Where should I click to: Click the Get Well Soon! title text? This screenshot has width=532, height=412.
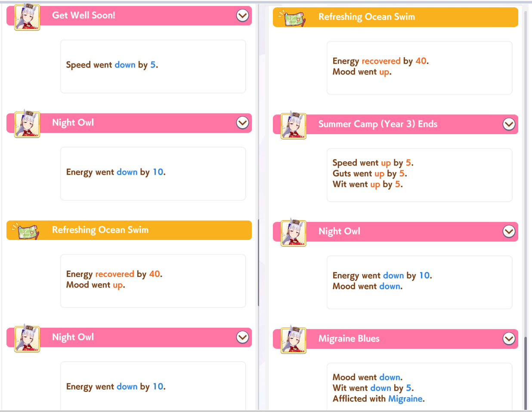click(84, 15)
